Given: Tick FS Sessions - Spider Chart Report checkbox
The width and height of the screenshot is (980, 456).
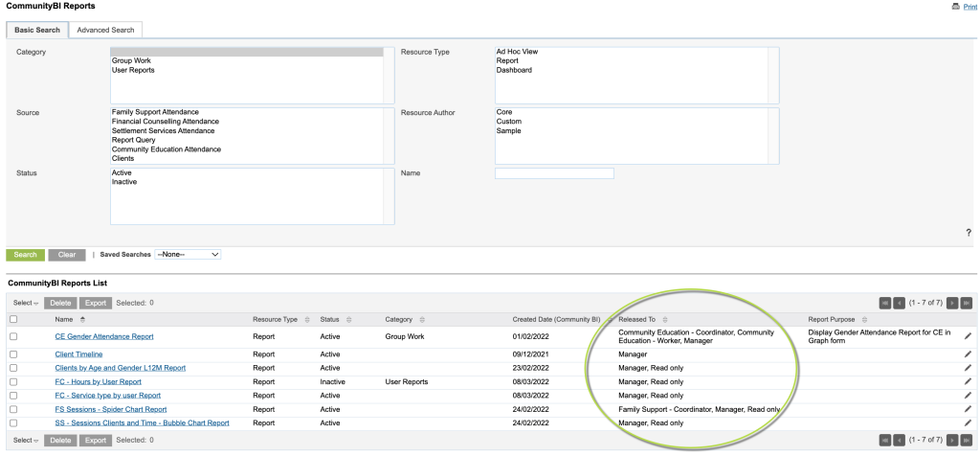Looking at the screenshot, I should point(13,409).
